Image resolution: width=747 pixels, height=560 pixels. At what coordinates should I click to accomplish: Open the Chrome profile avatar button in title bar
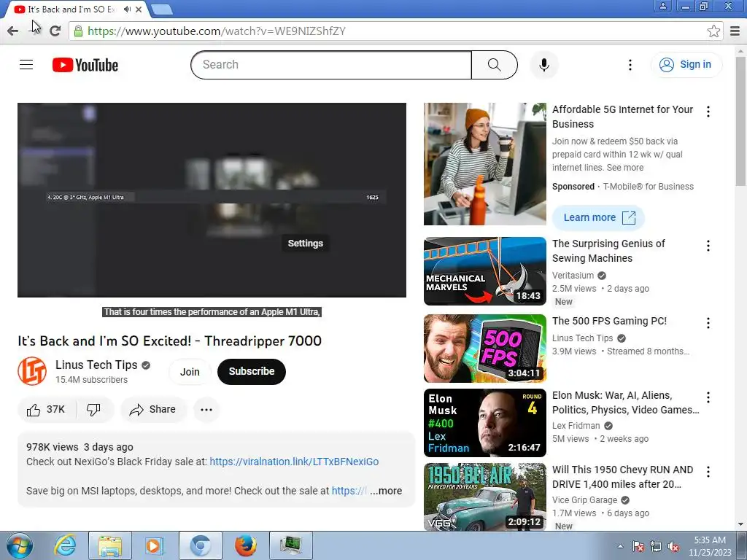[x=662, y=6]
